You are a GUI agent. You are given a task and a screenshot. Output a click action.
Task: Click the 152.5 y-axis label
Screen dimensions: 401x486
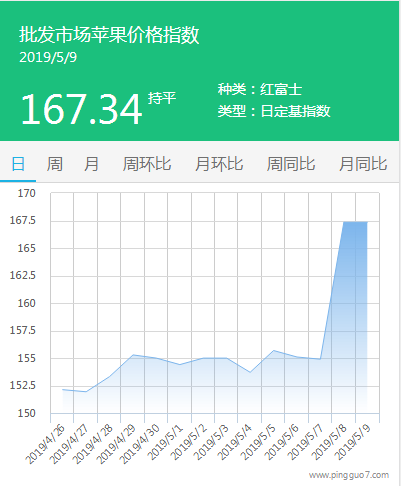pos(23,385)
